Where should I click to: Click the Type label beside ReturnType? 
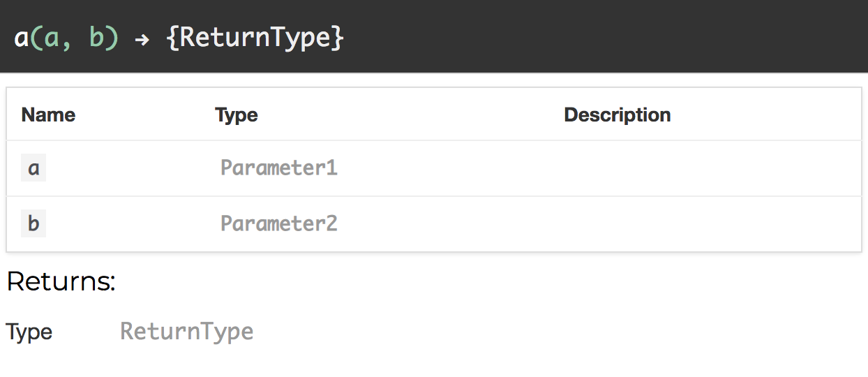(x=29, y=332)
